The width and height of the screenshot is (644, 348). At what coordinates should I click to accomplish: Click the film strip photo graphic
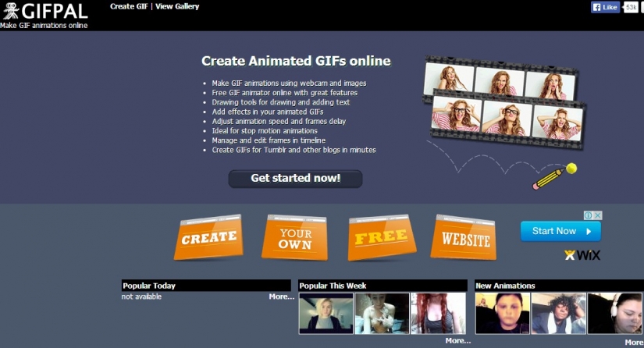[505, 100]
